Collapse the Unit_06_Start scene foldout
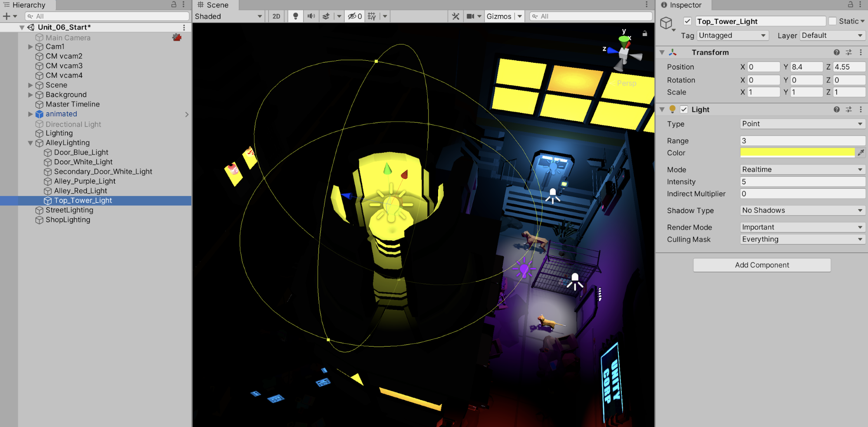868x427 pixels. [x=22, y=27]
